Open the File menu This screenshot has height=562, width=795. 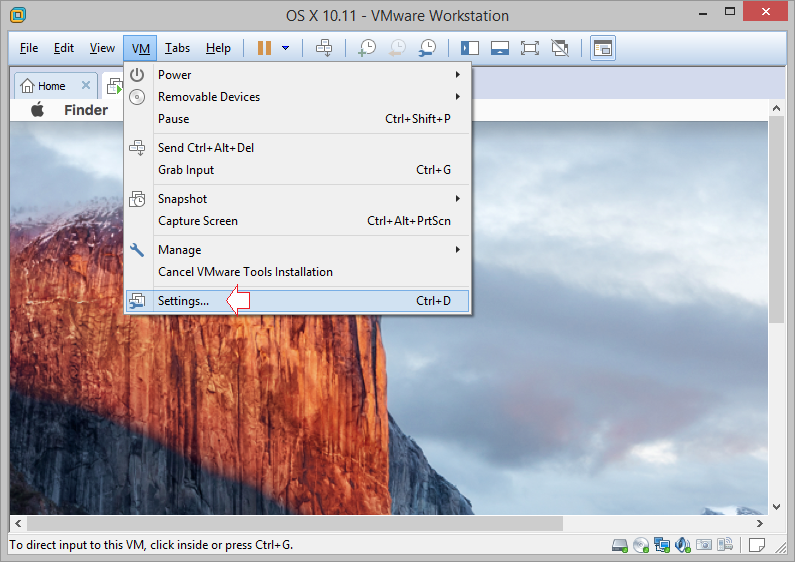[x=29, y=48]
